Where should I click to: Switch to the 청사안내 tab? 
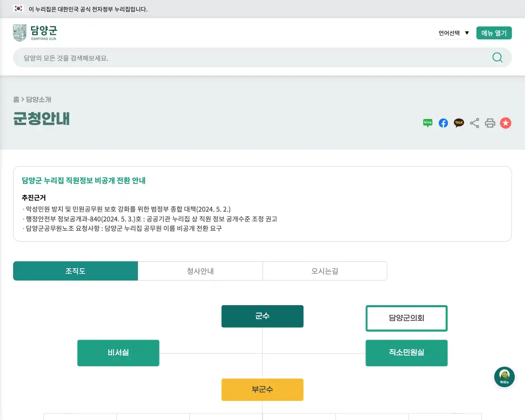tap(200, 271)
